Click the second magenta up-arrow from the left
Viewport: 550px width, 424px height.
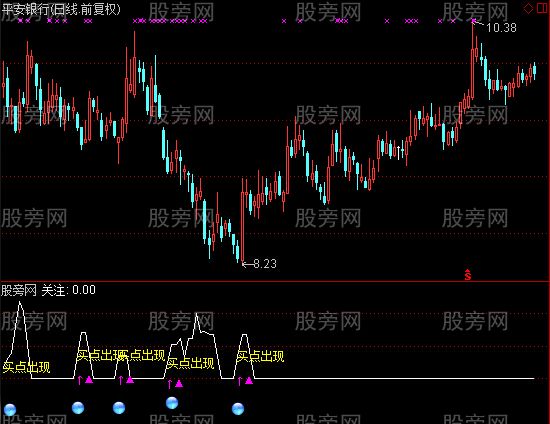click(121, 380)
